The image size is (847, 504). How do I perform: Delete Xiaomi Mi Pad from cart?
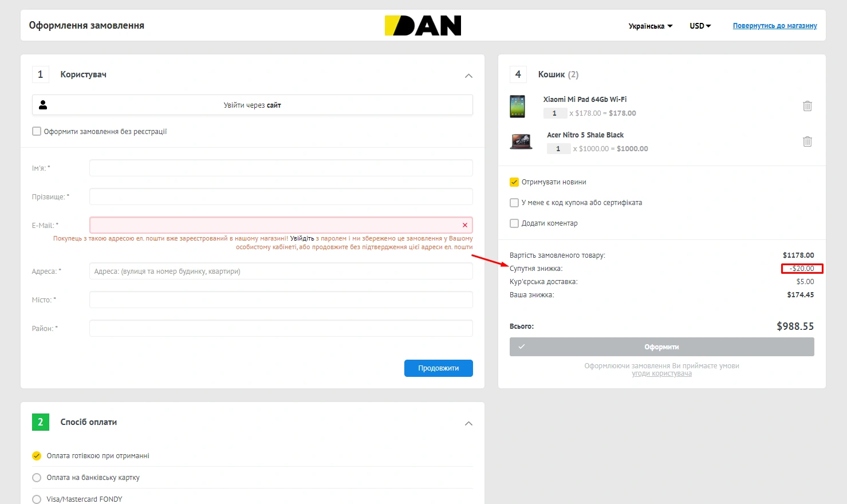tap(807, 106)
